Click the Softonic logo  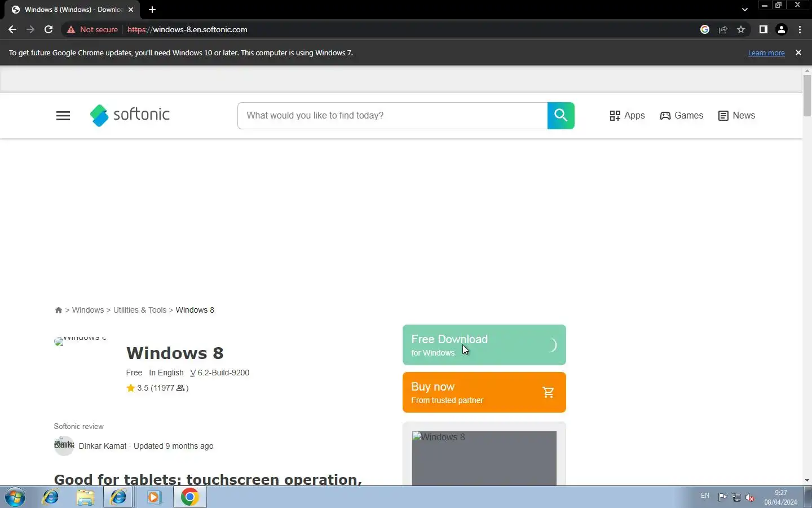pos(130,115)
